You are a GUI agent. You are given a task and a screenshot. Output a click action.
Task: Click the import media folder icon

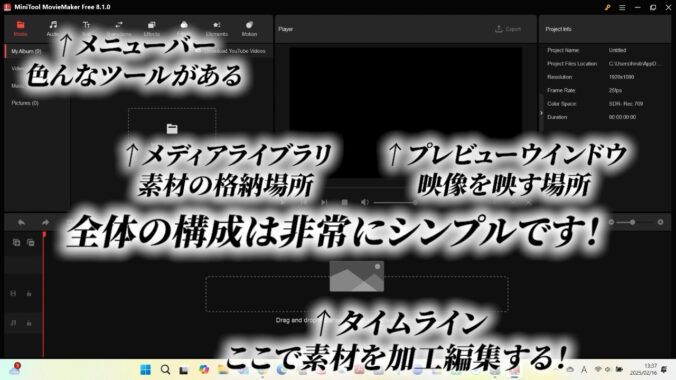coord(172,128)
